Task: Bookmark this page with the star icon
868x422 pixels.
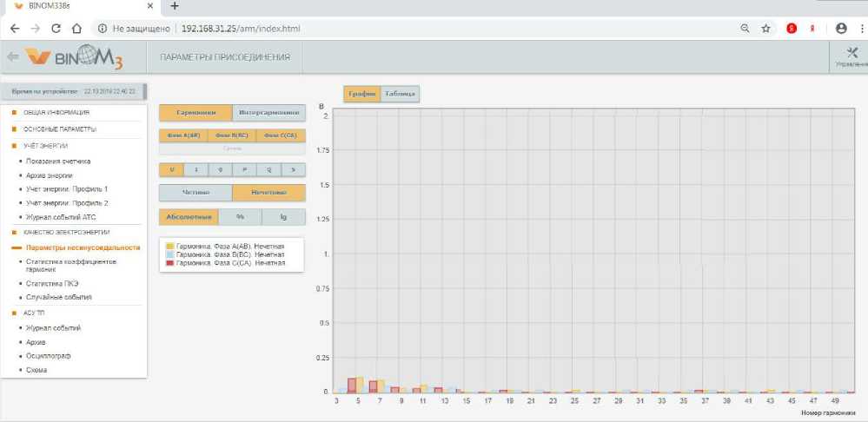Action: (765, 28)
